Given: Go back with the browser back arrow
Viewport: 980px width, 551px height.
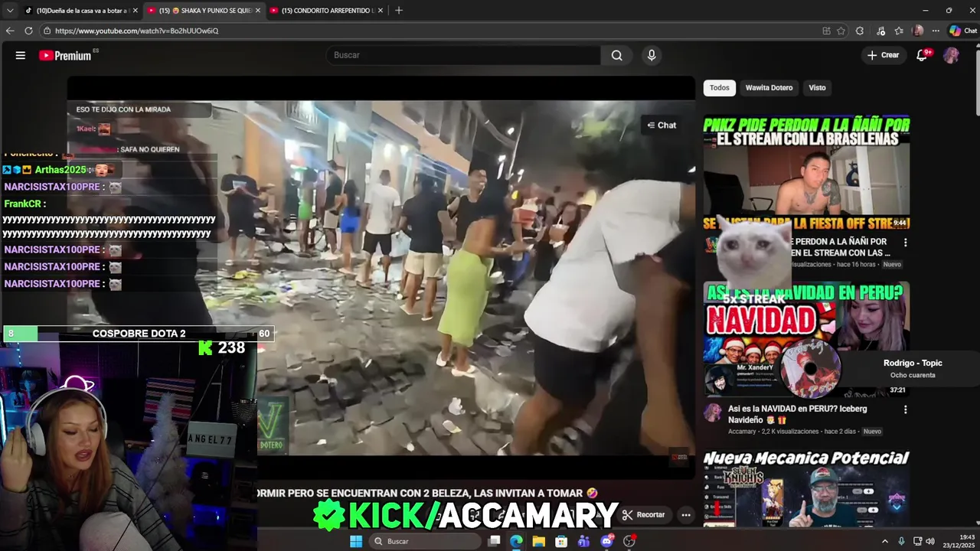Looking at the screenshot, I should point(10,31).
